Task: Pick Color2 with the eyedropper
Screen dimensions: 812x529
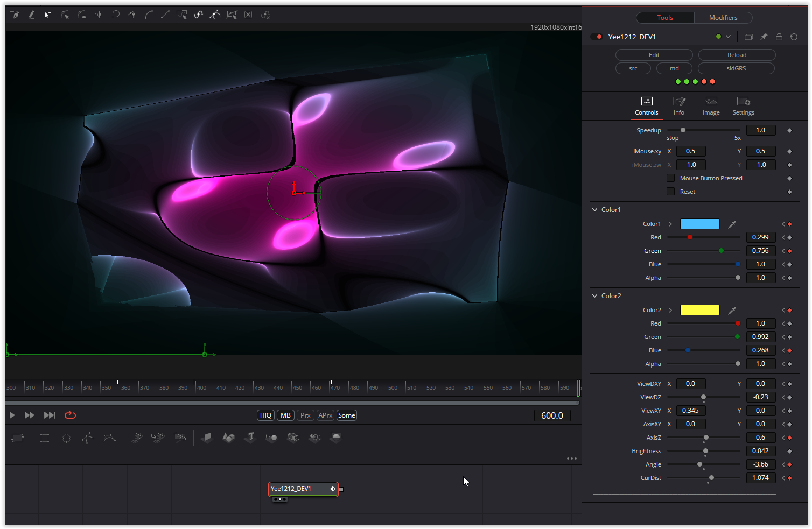Action: pyautogui.click(x=732, y=310)
